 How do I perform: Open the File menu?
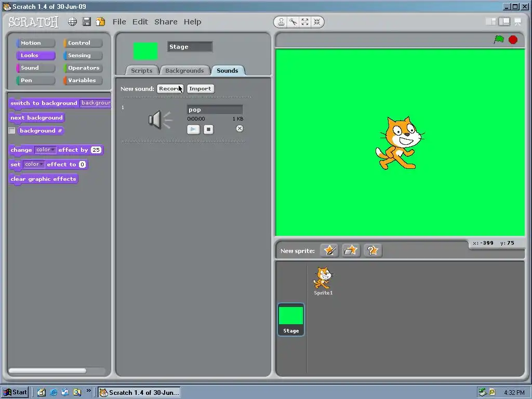[x=119, y=22]
